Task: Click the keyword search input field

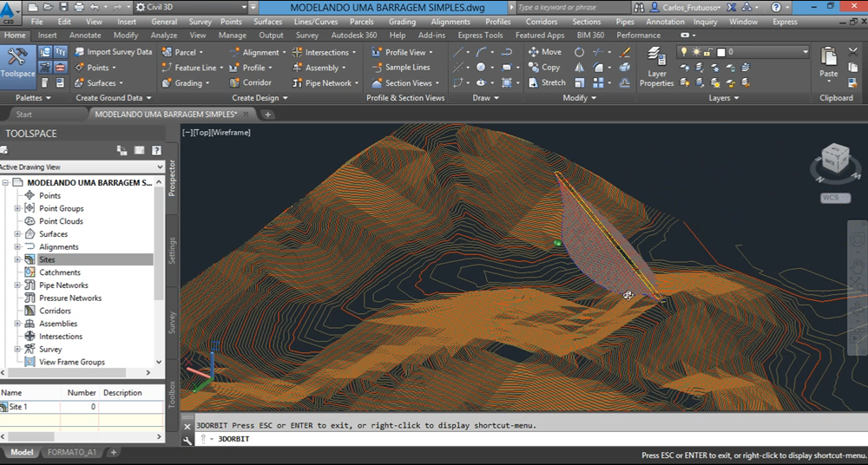Action: [573, 7]
